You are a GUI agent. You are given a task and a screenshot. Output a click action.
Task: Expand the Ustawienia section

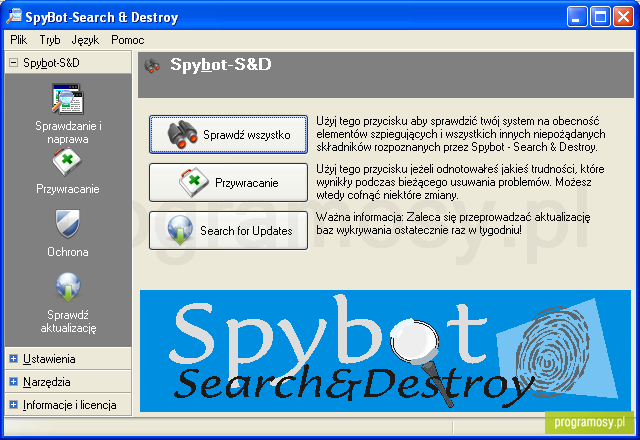point(13,359)
